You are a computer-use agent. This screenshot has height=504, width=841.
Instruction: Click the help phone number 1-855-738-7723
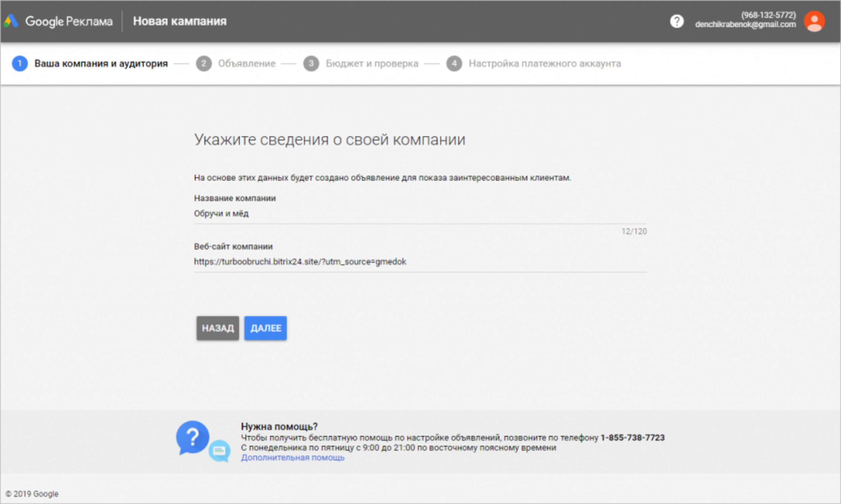632,437
